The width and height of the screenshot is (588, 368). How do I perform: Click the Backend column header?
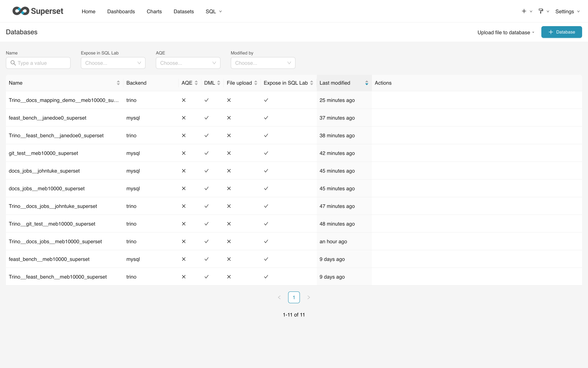[136, 83]
